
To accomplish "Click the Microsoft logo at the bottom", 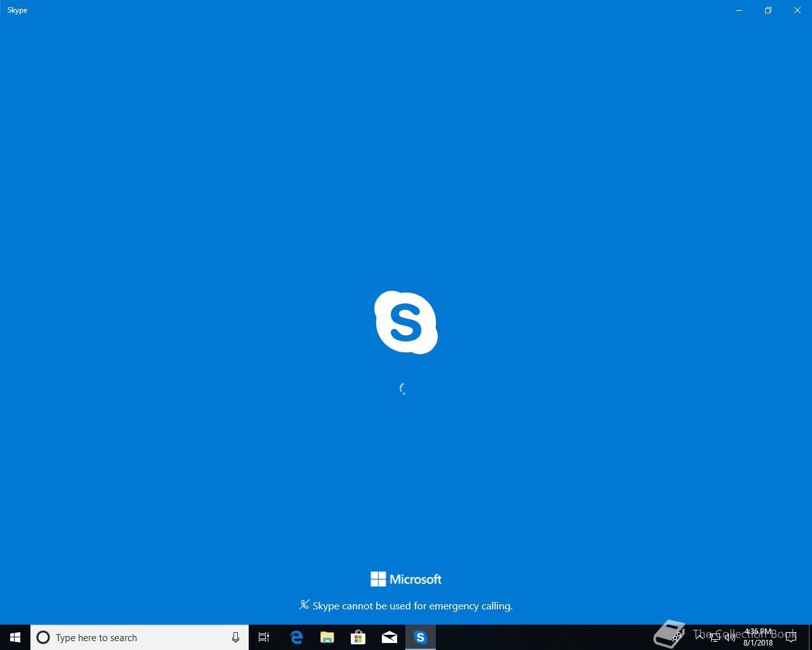I will pyautogui.click(x=406, y=579).
